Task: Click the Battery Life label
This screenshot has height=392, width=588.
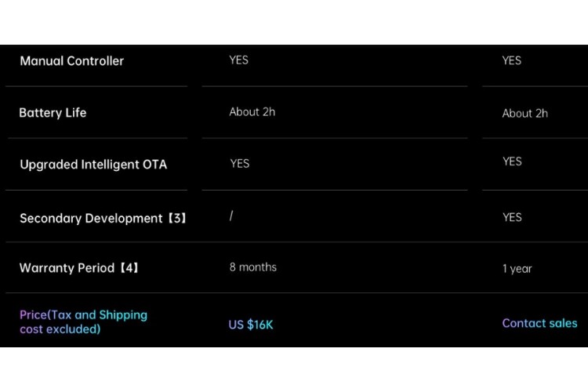Action: click(x=53, y=113)
